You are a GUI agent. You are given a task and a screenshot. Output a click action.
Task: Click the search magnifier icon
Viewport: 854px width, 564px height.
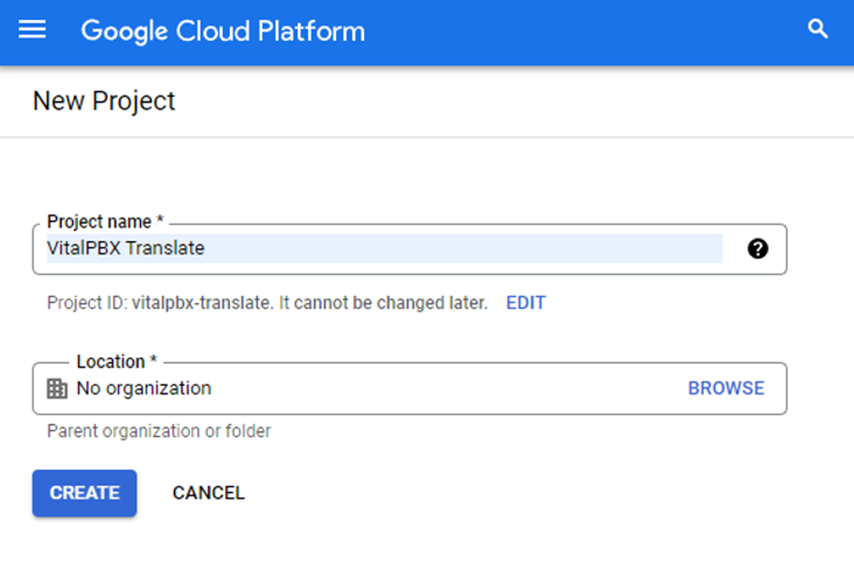pos(818,29)
